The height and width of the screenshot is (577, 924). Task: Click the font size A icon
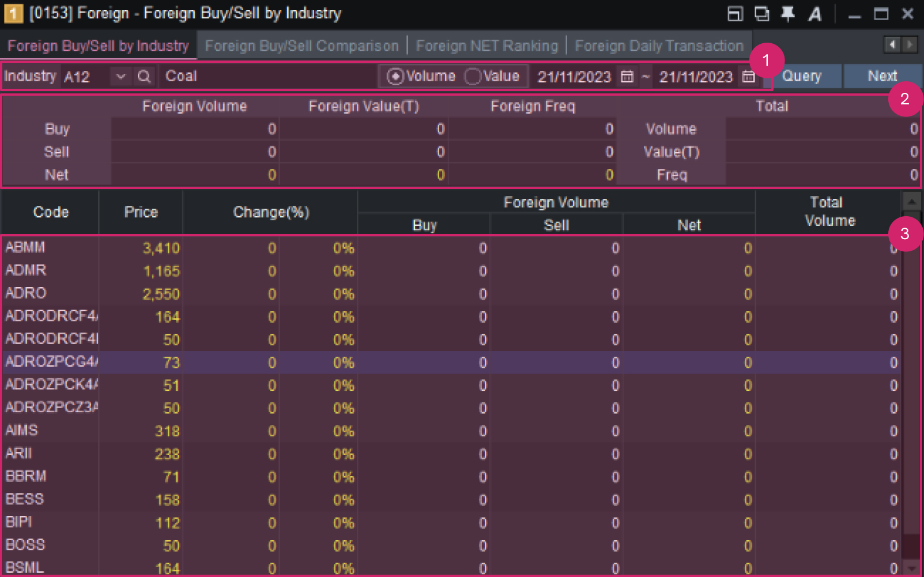815,13
